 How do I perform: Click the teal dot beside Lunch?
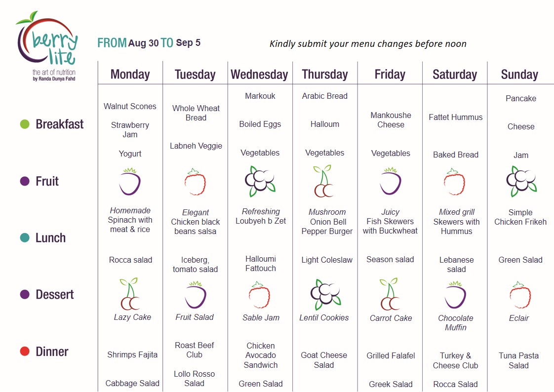25,237
